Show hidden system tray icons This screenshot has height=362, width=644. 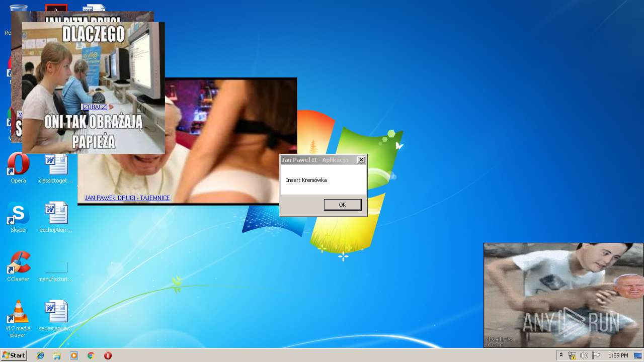[561, 355]
